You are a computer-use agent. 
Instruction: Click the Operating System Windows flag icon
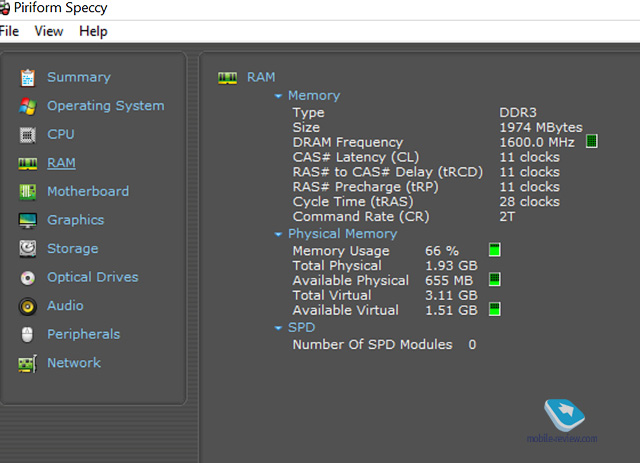28,106
